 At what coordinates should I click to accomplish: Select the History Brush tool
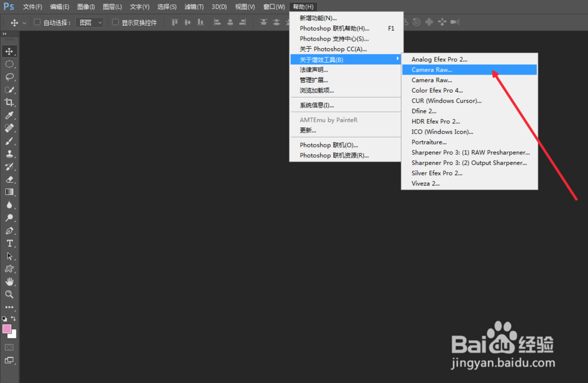[x=9, y=166]
